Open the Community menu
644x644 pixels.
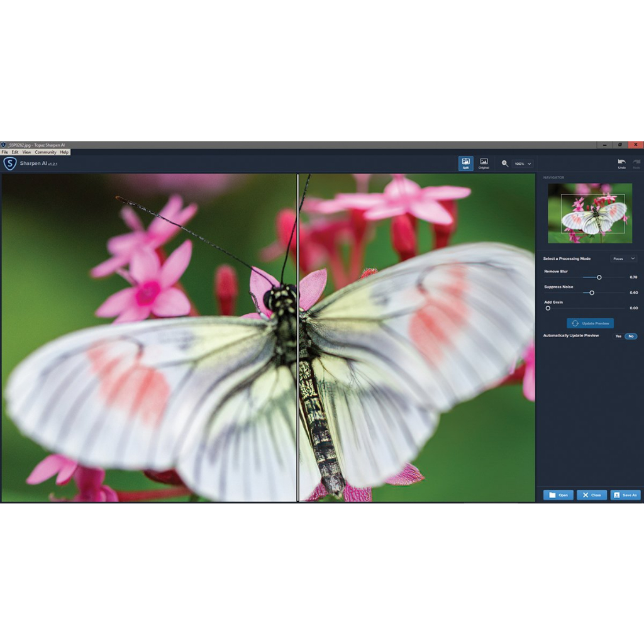click(x=45, y=152)
